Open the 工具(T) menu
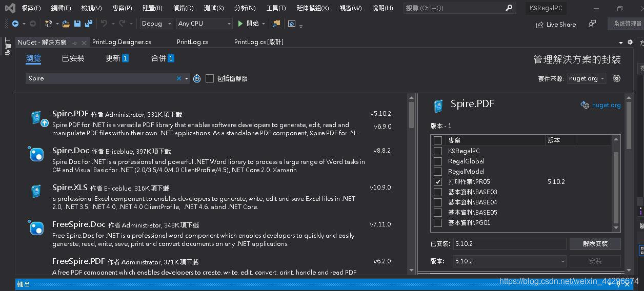 coord(276,8)
